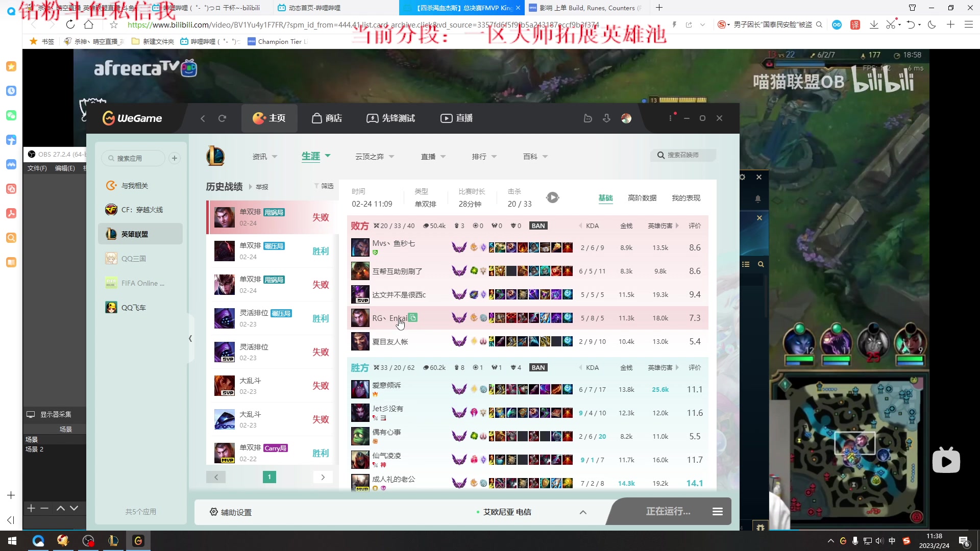This screenshot has width=980, height=551.
Task: Click player RG、Enkai name
Action: (390, 318)
